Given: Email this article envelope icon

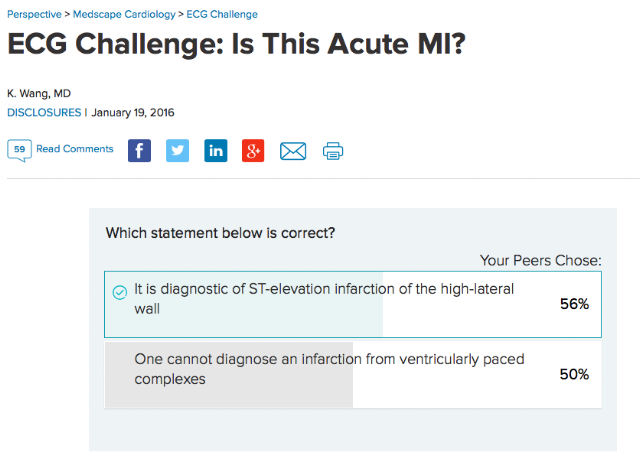Looking at the screenshot, I should (293, 151).
